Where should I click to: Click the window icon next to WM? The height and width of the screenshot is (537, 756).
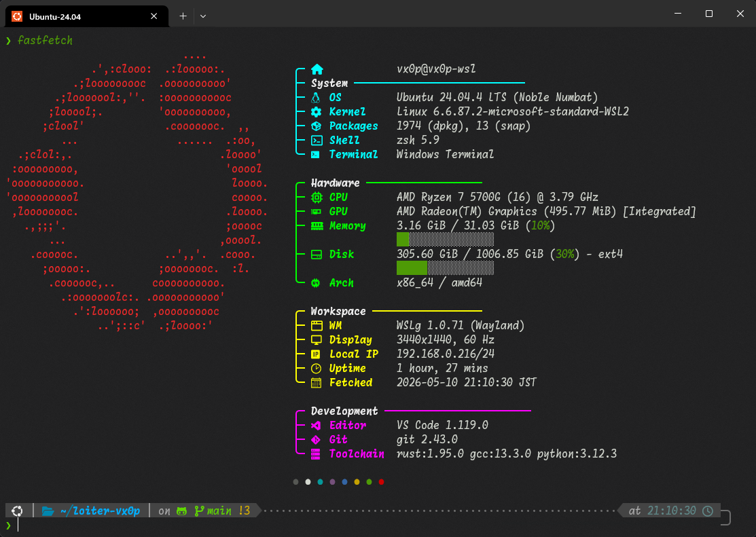tap(317, 326)
